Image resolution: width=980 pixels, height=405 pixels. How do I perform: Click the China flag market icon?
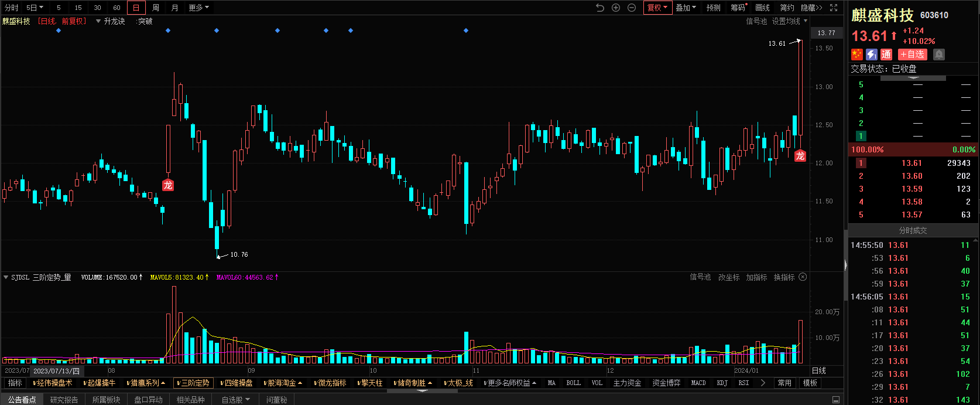(x=857, y=55)
